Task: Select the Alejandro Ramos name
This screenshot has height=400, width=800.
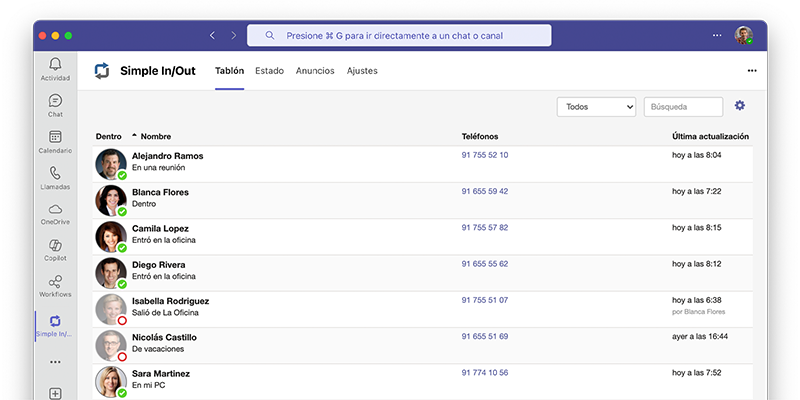Action: coord(168,156)
